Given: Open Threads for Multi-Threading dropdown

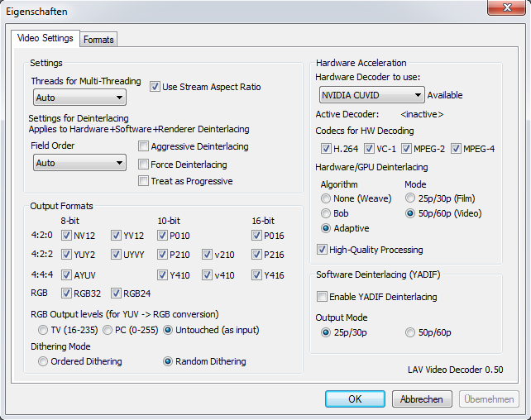Looking at the screenshot, I should (79, 98).
